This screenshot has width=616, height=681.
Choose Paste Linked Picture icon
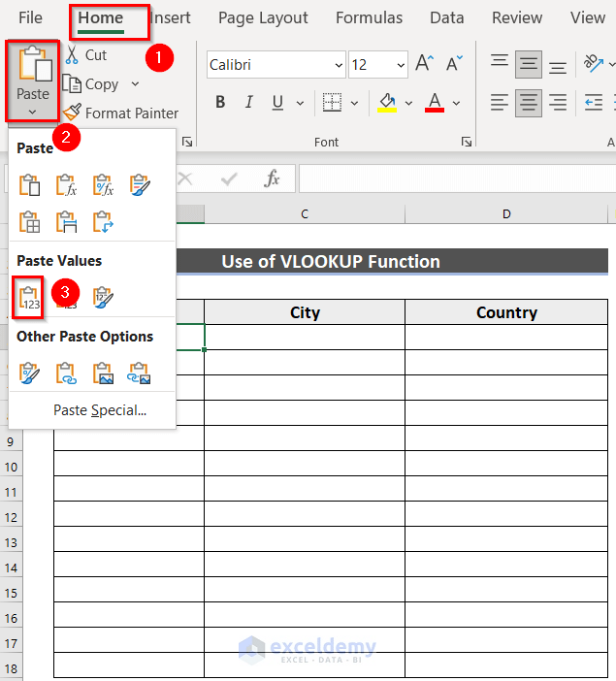pyautogui.click(x=140, y=373)
